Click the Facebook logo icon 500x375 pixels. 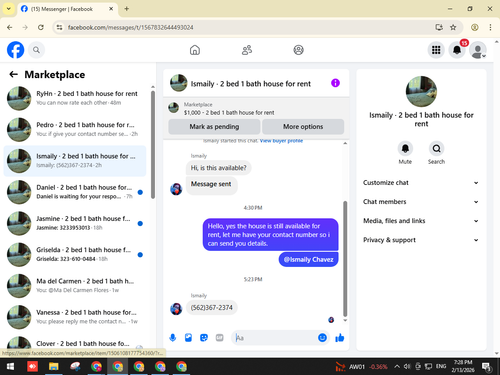(15, 50)
